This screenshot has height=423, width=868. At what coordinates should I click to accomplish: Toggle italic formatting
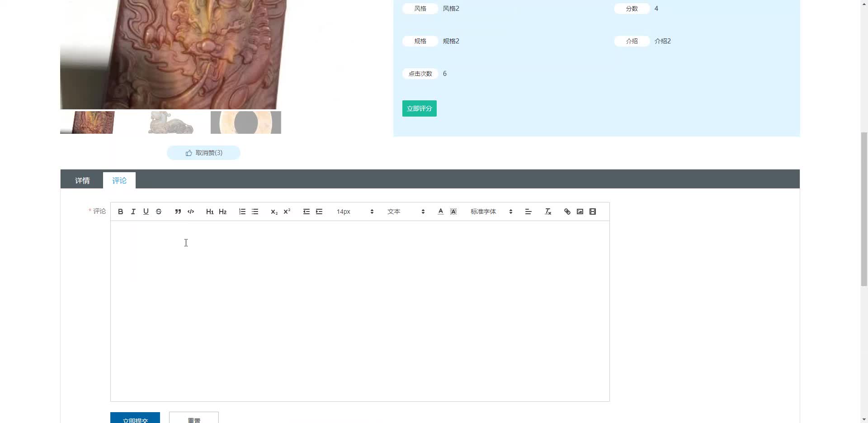point(133,211)
